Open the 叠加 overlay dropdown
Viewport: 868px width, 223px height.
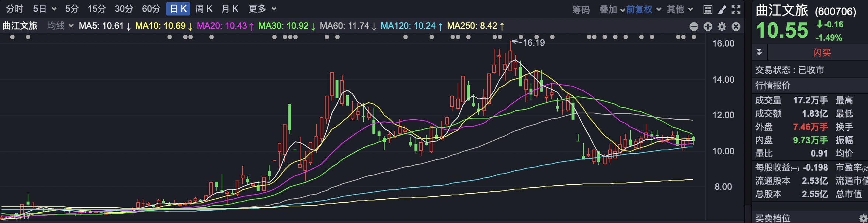[x=612, y=10]
